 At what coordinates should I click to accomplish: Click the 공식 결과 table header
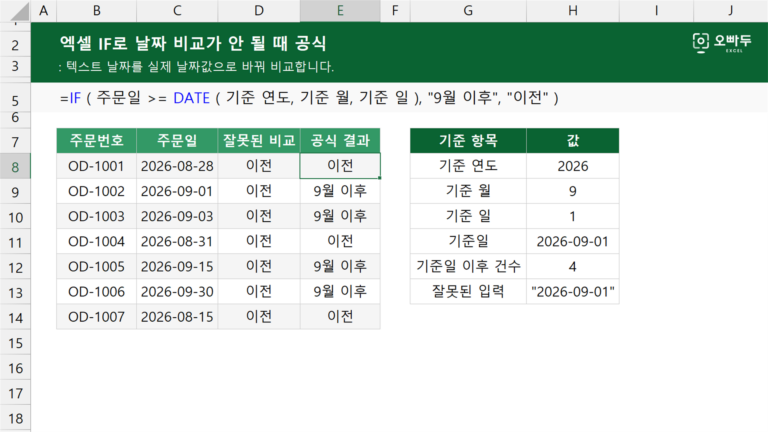click(x=340, y=141)
